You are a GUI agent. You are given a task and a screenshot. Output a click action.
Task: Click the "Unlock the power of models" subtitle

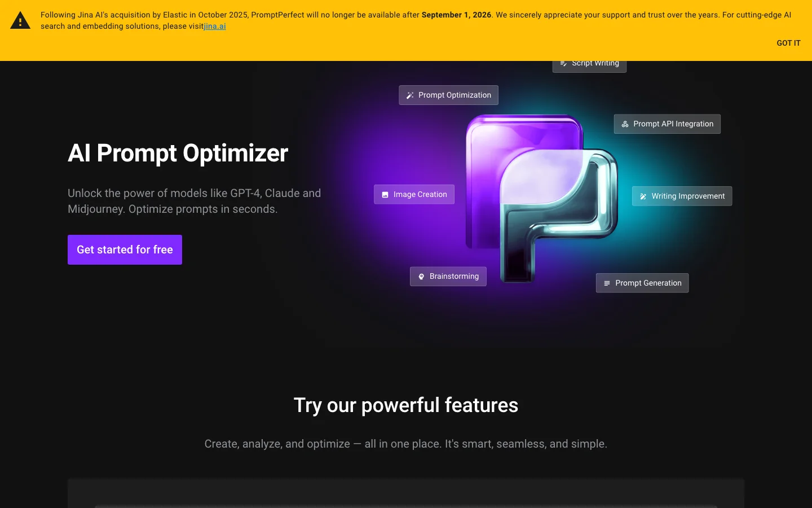pyautogui.click(x=195, y=201)
